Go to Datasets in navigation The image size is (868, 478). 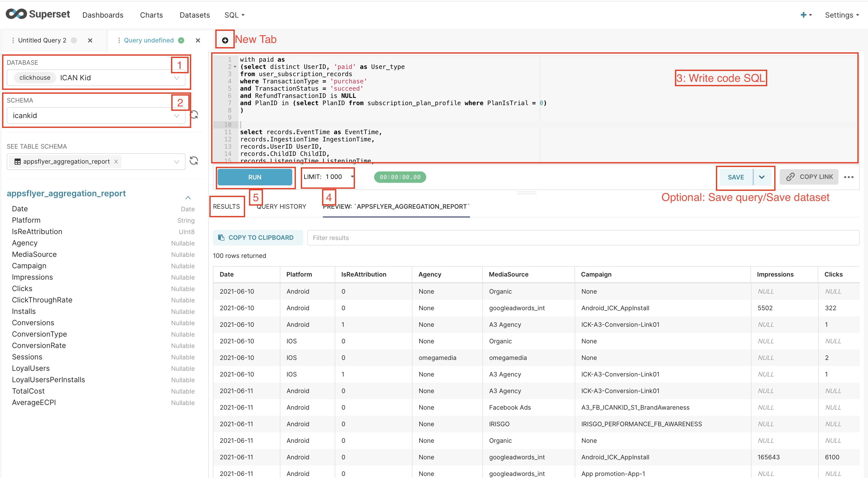[x=194, y=15]
